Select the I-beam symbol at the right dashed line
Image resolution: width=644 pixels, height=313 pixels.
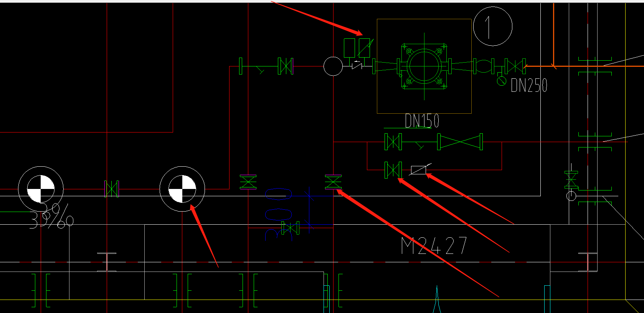(x=588, y=262)
